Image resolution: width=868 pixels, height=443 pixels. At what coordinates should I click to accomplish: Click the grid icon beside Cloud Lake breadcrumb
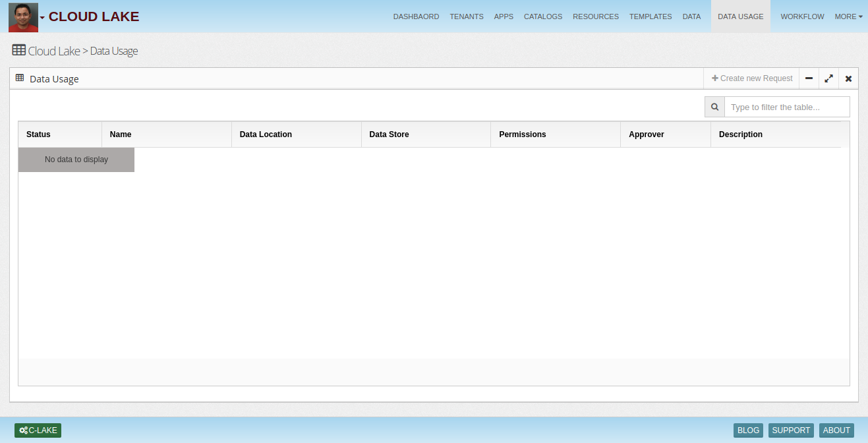click(x=18, y=50)
